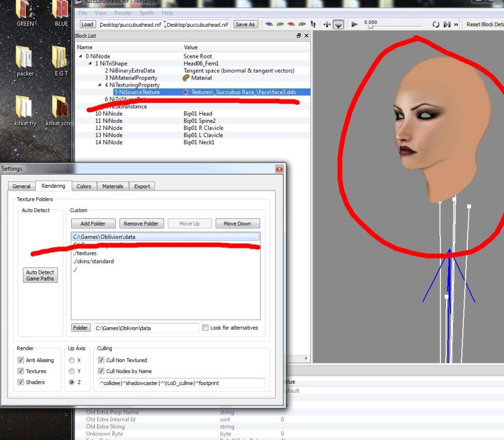Click the Load button
Viewport: 504px width, 440px height.
[87, 24]
